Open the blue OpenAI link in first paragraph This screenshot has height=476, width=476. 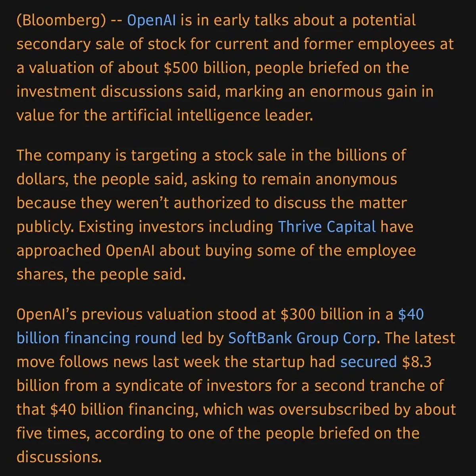coord(151,20)
